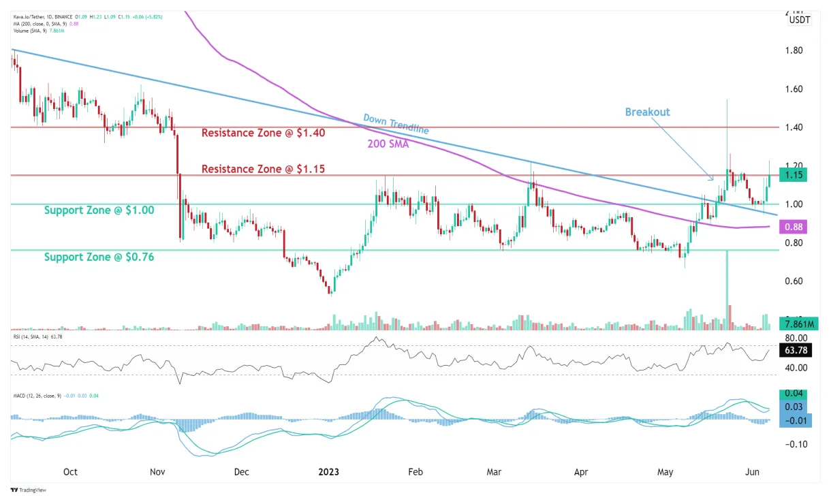Click the Resistance Zone @ $1.40 label
Screen dimensions: 831x504
pos(262,133)
